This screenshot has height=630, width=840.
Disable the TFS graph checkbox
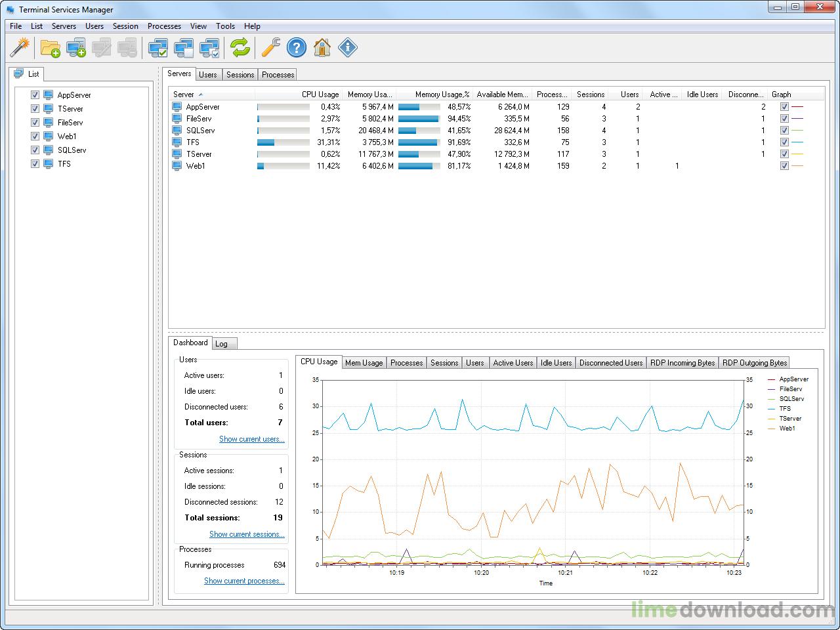pyautogui.click(x=784, y=142)
